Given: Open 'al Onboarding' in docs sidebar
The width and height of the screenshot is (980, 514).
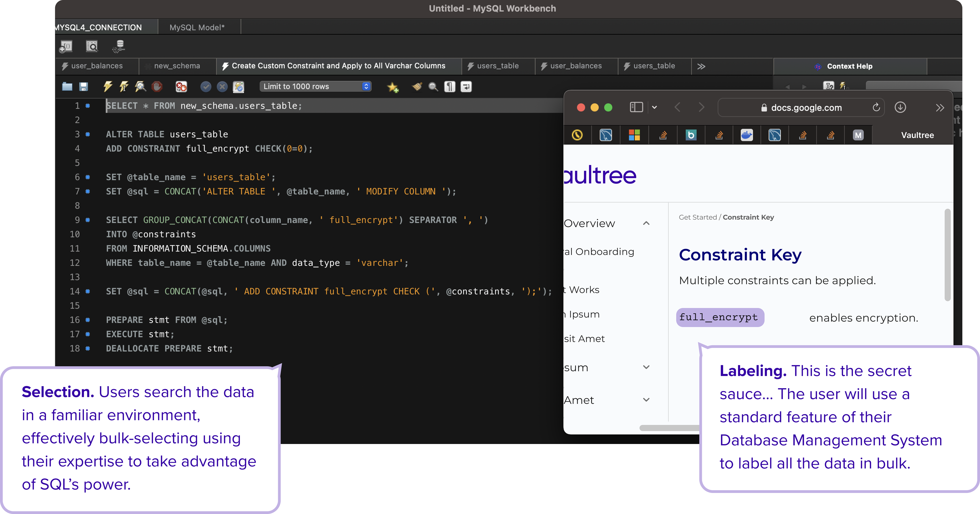Looking at the screenshot, I should coord(599,252).
